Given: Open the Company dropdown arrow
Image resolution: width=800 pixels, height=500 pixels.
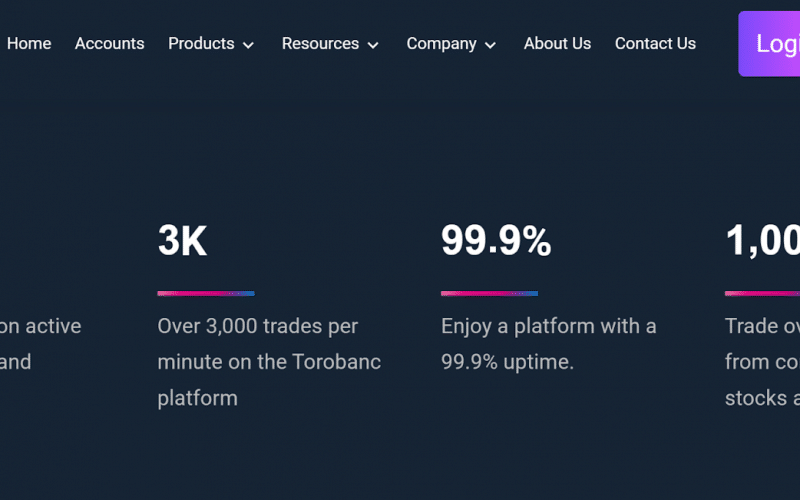Looking at the screenshot, I should tap(490, 45).
